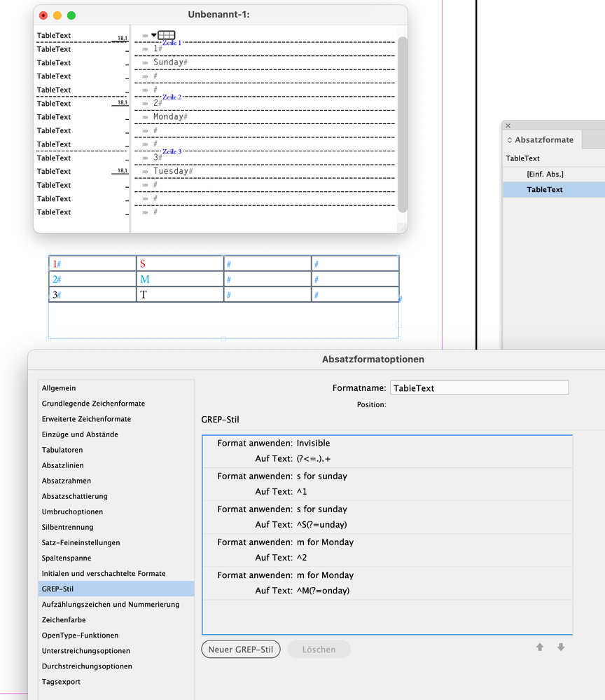Click the Formatname input field
Screen dimensions: 605x700
[479, 388]
